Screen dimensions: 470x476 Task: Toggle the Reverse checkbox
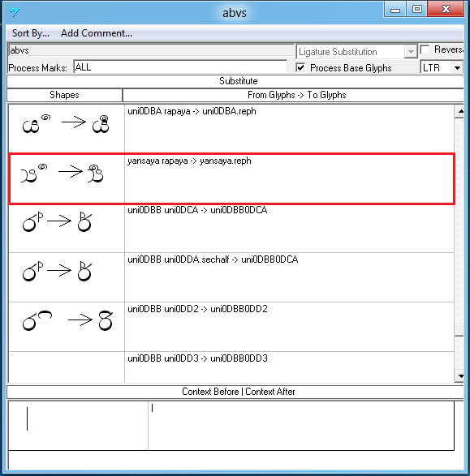click(x=425, y=49)
